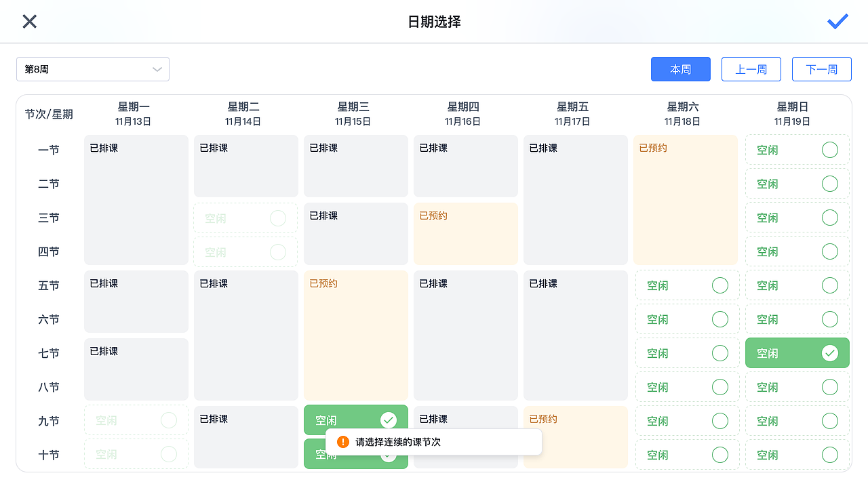Viewport: 868px width, 488px height.
Task: Click the Friday period nine 已预约 block
Action: 575,436
